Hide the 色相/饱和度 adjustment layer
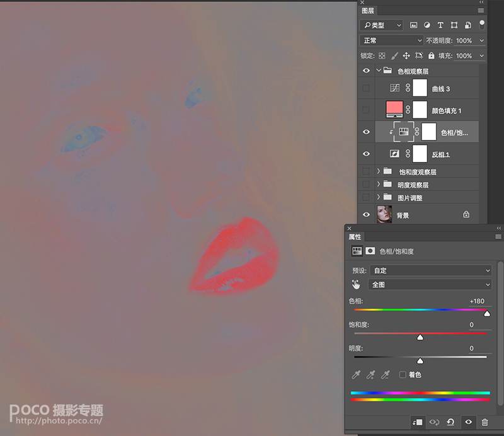 [366, 132]
